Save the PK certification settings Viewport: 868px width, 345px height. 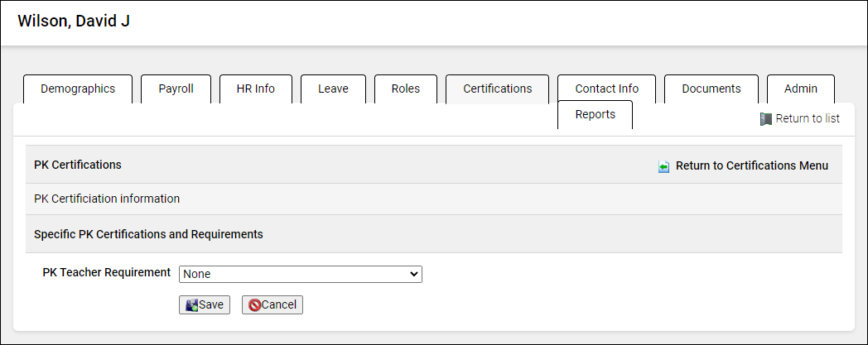coord(205,305)
